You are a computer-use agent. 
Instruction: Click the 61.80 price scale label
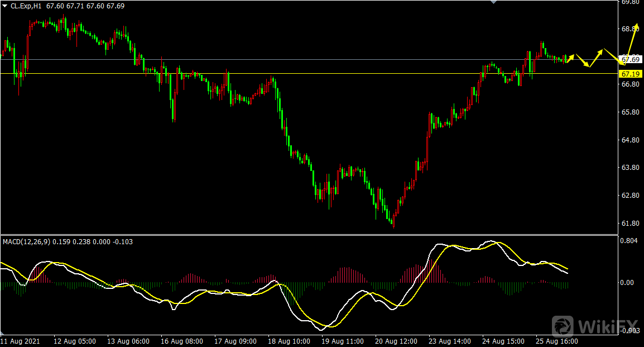[x=630, y=224]
